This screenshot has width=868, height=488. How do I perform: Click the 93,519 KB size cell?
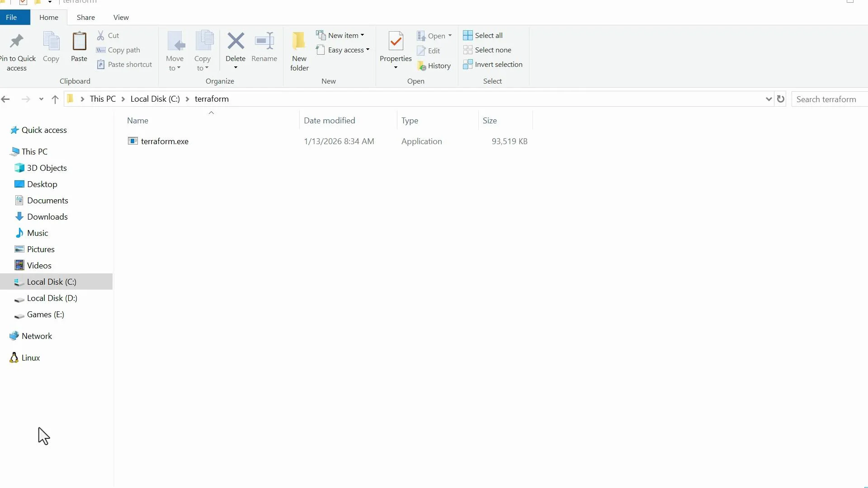(509, 141)
